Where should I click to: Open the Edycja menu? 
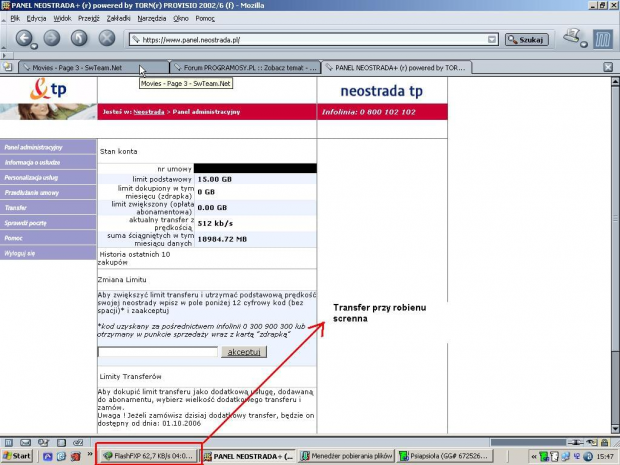36,18
